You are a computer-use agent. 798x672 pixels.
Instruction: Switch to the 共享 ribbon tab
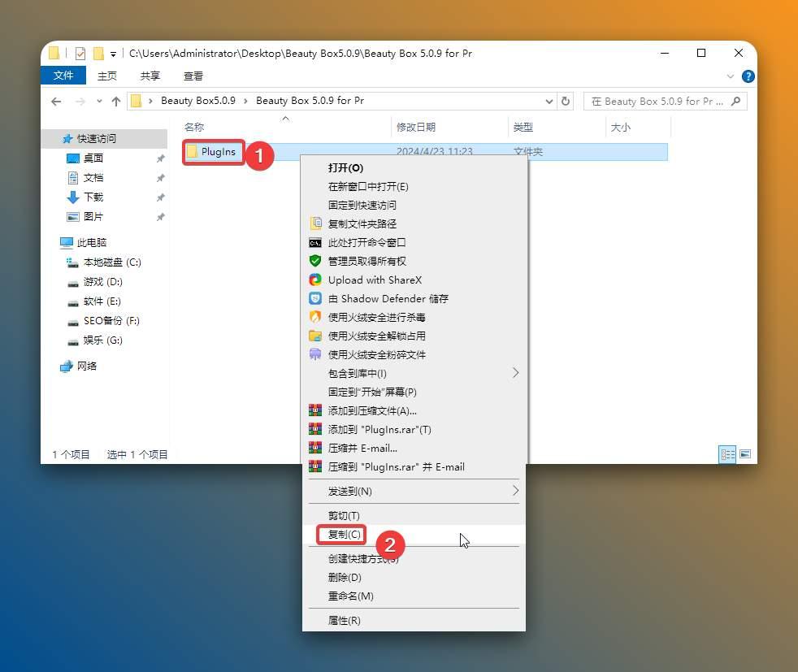[150, 76]
